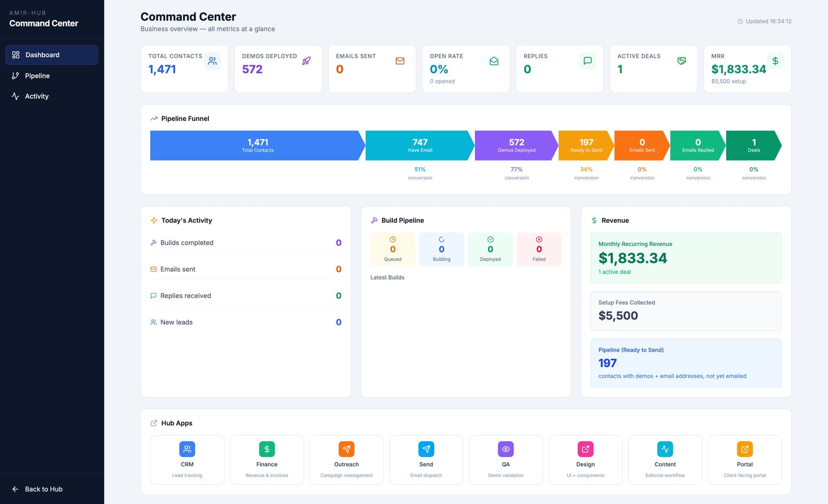
Task: Open the Finance revenue & invoices app
Action: click(x=267, y=449)
